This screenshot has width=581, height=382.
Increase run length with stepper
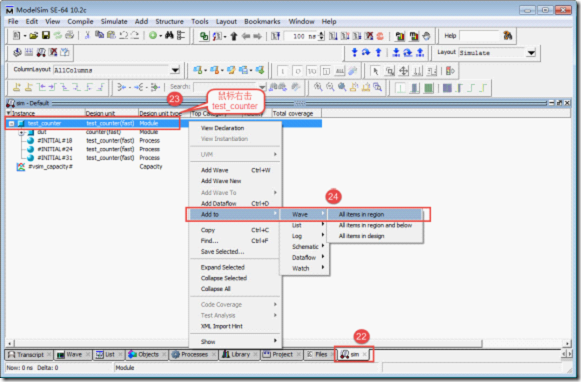(x=321, y=34)
